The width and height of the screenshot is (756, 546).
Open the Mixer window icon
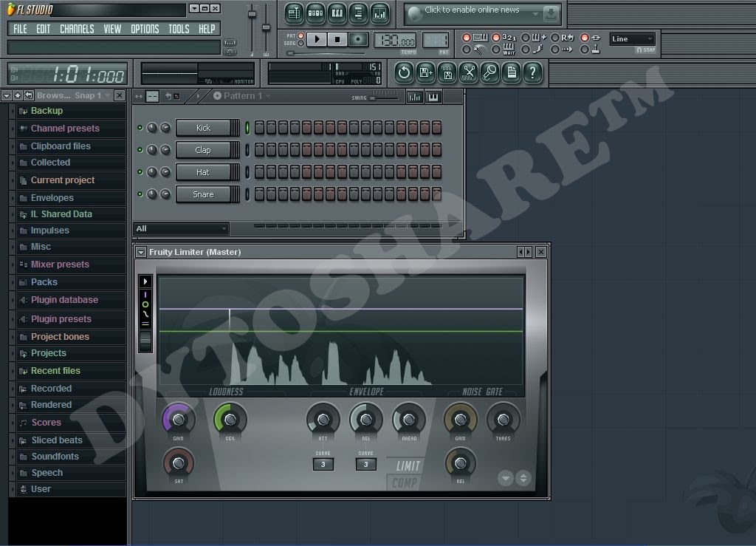click(380, 13)
